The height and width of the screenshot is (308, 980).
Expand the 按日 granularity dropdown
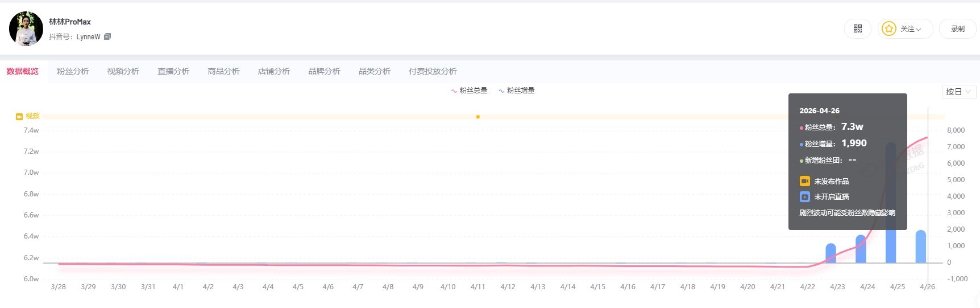tap(958, 92)
